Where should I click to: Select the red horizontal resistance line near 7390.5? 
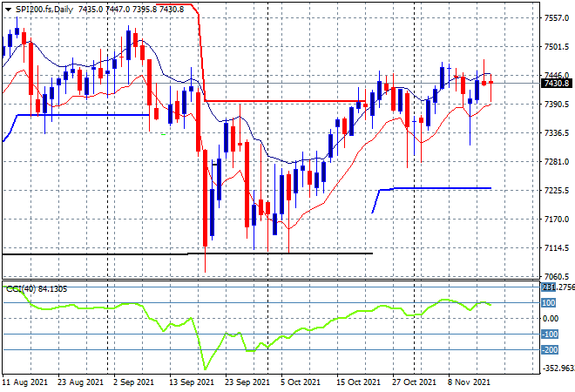pyautogui.click(x=285, y=101)
